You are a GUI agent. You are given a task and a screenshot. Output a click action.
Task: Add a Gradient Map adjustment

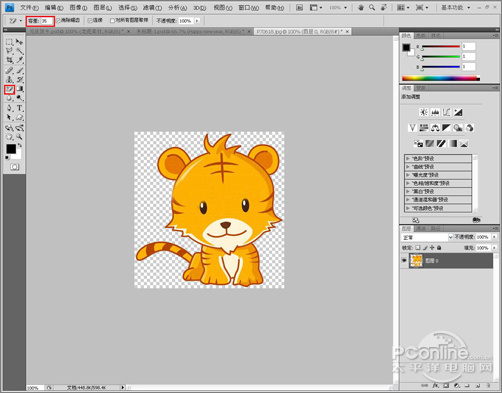click(x=453, y=144)
